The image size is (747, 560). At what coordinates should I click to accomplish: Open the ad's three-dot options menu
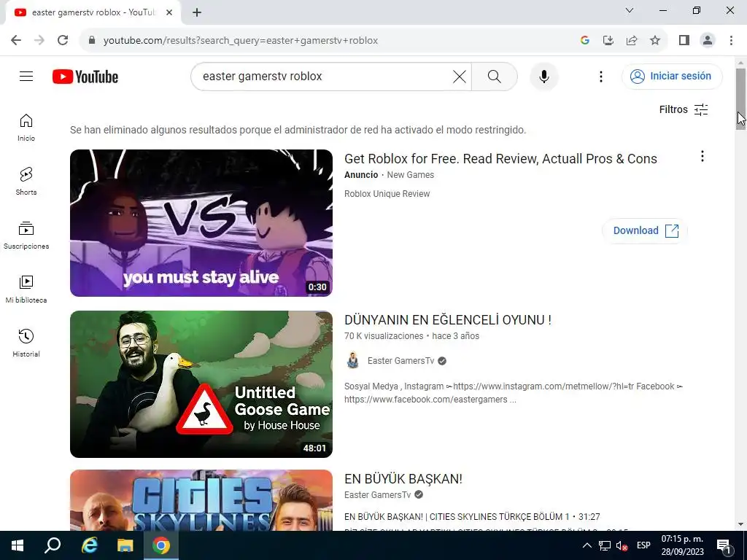(703, 156)
